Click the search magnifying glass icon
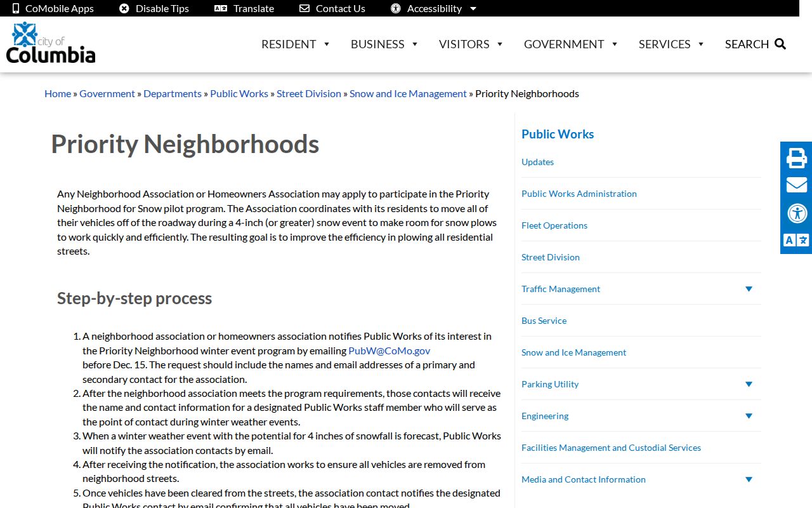The height and width of the screenshot is (508, 812). (x=780, y=44)
